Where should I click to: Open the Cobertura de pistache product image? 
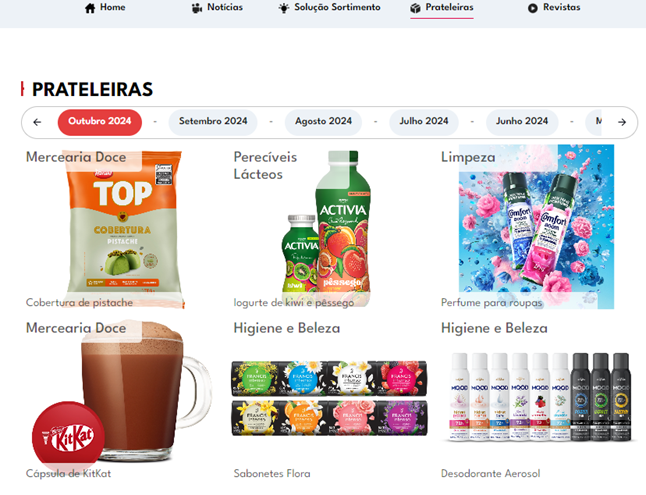click(124, 229)
